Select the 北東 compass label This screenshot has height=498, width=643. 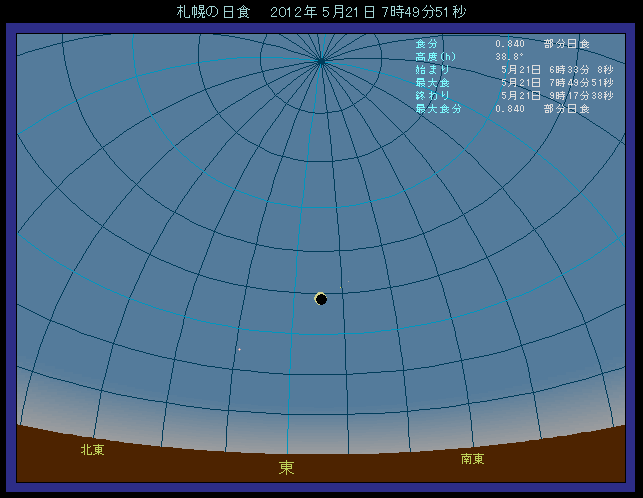92,450
